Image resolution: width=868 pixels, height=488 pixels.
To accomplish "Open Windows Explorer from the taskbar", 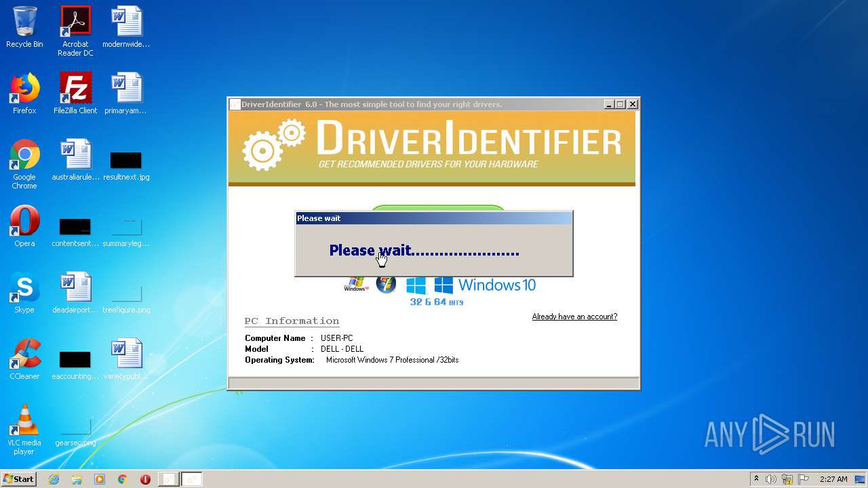I will pyautogui.click(x=77, y=479).
